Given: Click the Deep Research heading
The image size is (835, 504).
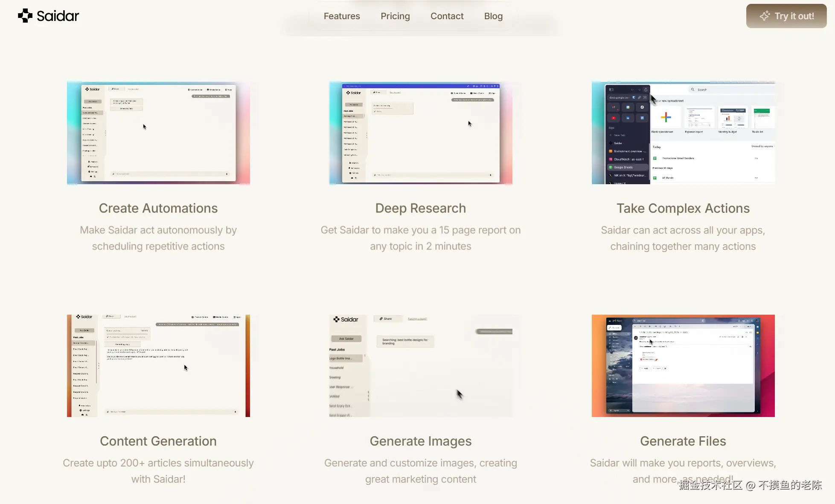Looking at the screenshot, I should click(420, 208).
